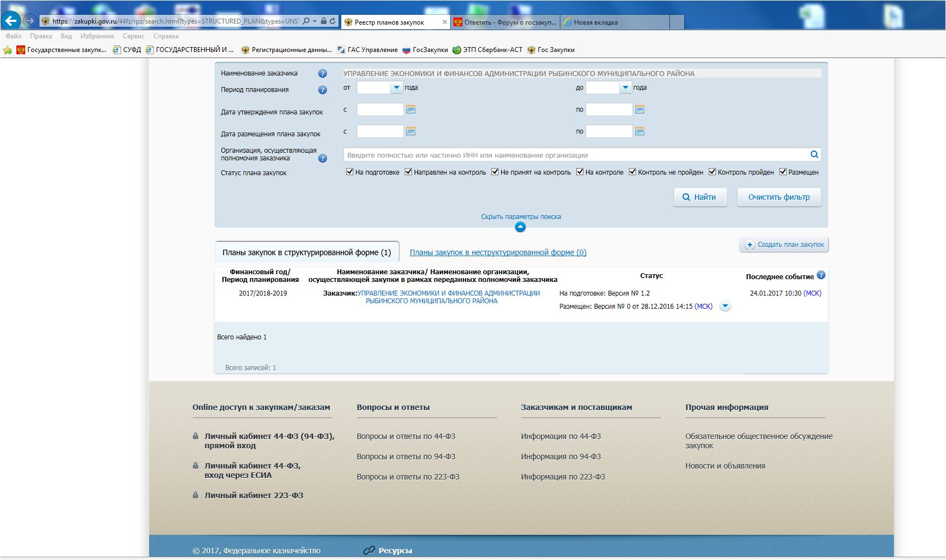Viewport: 946px width, 560px height.
Task: Open calendar for plan approval start date
Action: pos(411,109)
